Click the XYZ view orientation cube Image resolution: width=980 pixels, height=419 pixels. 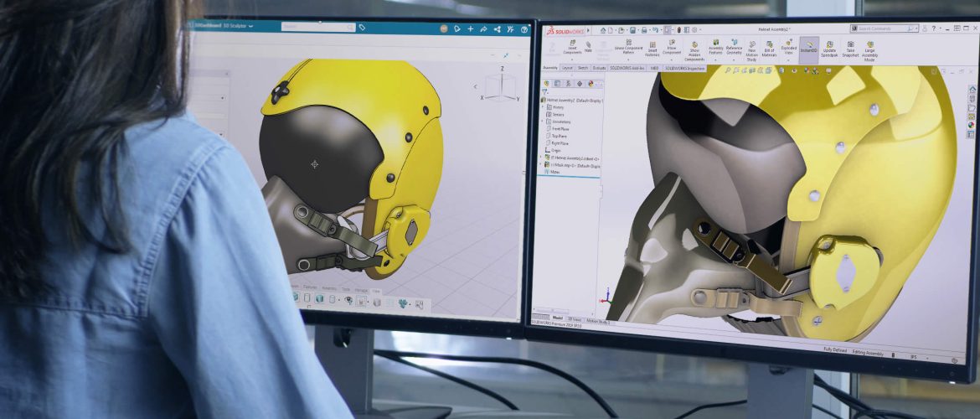click(x=502, y=85)
